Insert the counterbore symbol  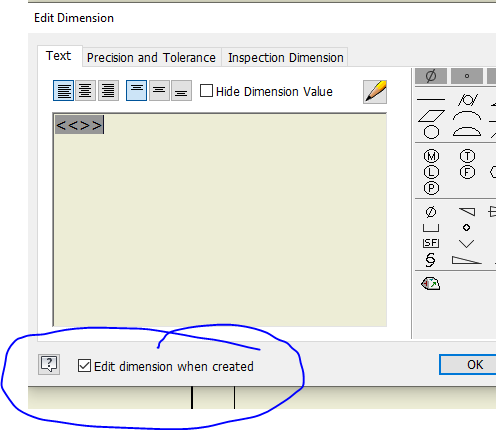431,228
